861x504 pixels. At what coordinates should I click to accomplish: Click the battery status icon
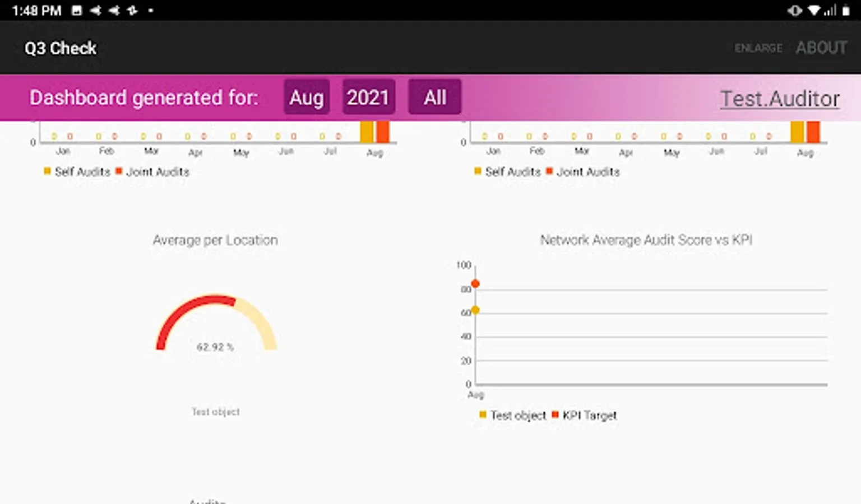pyautogui.click(x=846, y=11)
